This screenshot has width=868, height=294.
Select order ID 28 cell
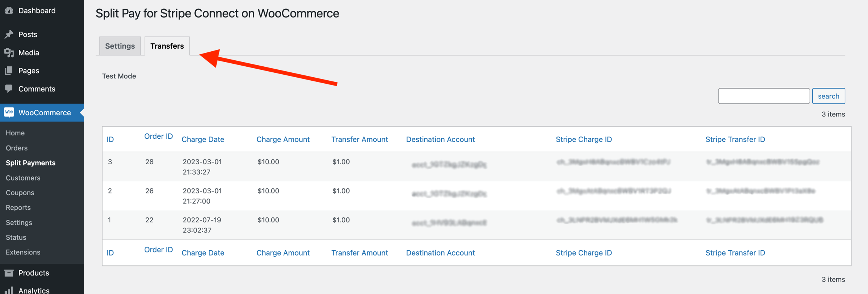[x=149, y=162]
